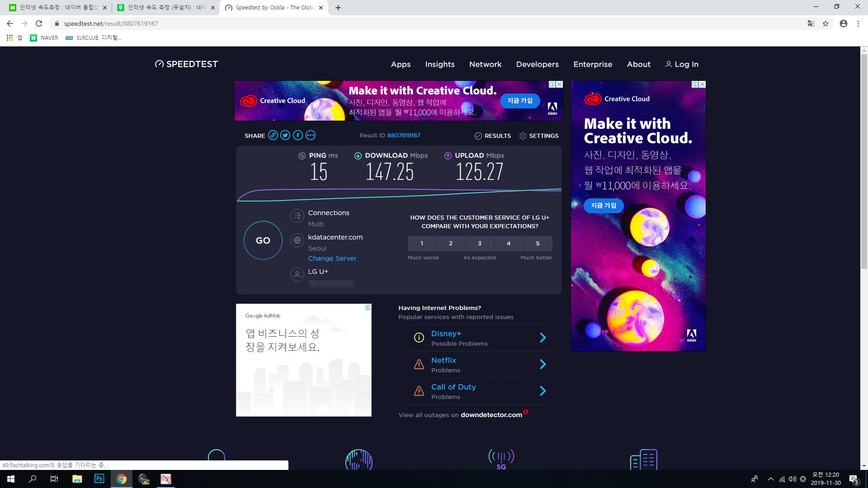Viewport: 868px width, 488px height.
Task: Rate customer service 2
Action: 451,244
